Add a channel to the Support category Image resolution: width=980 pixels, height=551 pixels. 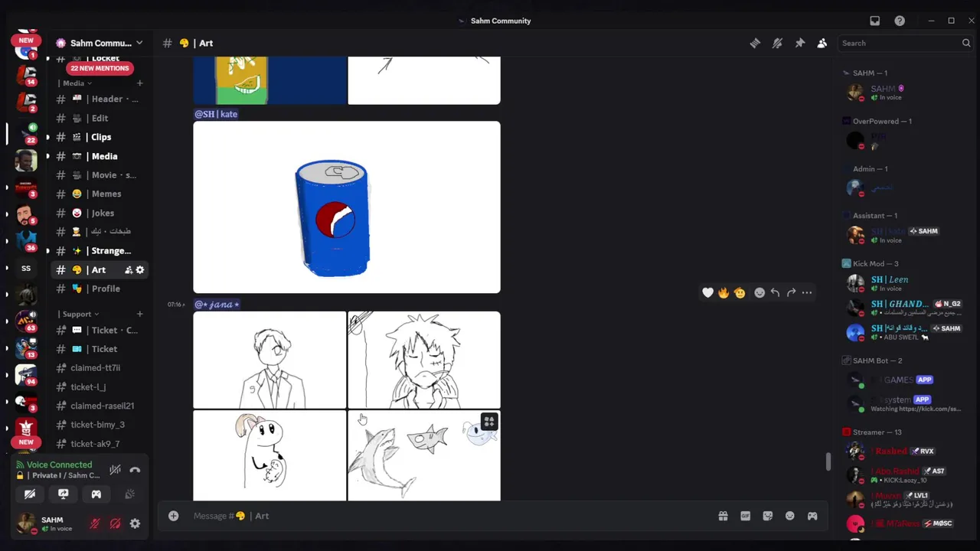[x=139, y=314]
